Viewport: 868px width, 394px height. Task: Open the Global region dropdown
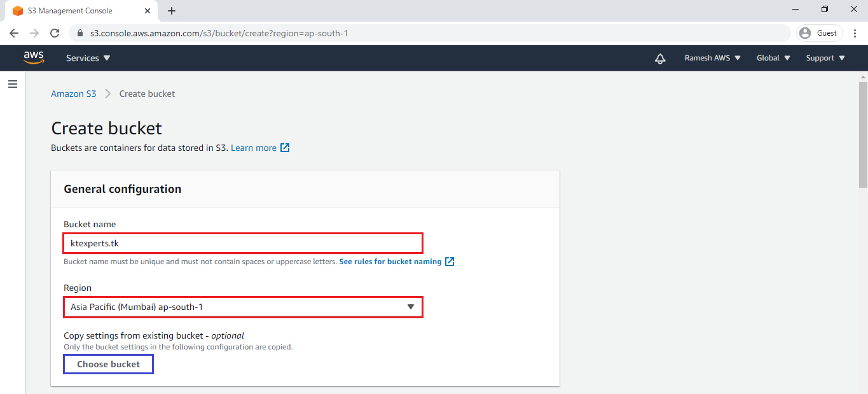[774, 58]
